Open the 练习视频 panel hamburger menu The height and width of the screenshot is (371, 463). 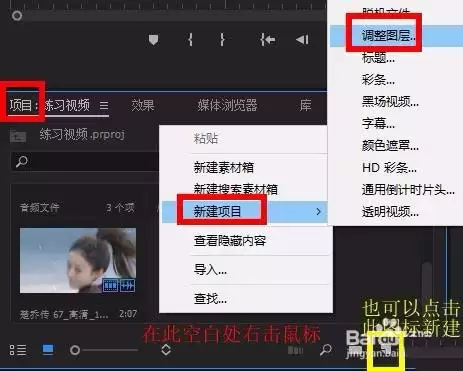coord(104,106)
